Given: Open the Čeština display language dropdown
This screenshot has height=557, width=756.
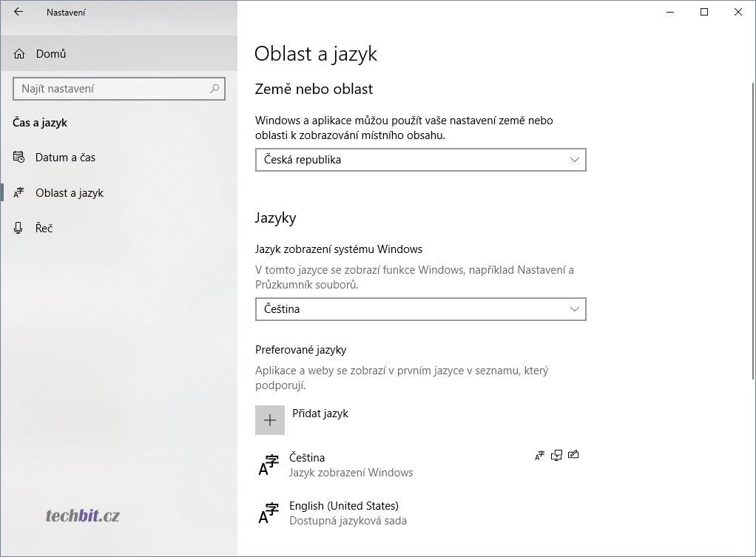Looking at the screenshot, I should click(x=420, y=309).
